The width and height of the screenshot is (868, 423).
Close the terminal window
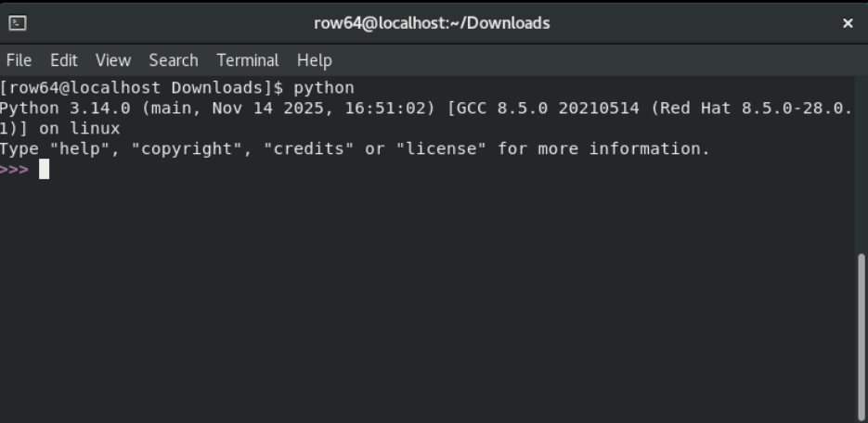point(847,23)
